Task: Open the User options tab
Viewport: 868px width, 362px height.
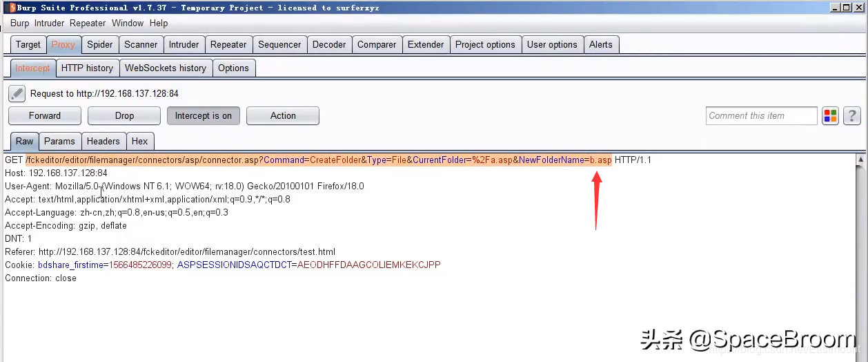Action: pos(552,44)
